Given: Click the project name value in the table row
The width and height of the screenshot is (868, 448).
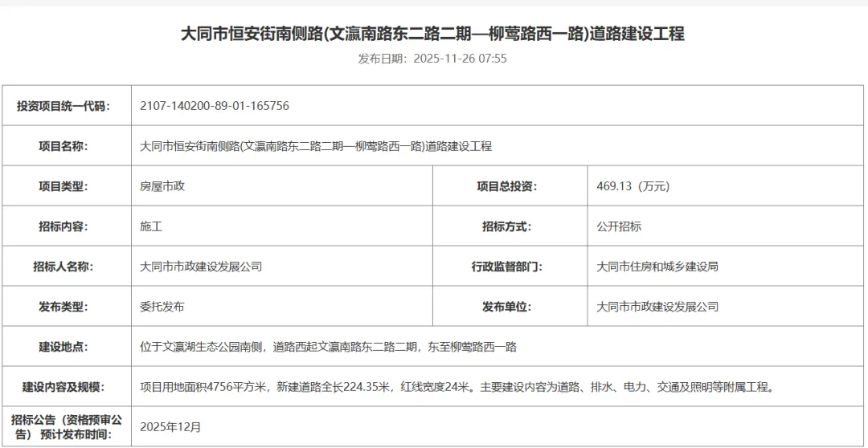Looking at the screenshot, I should tap(316, 147).
